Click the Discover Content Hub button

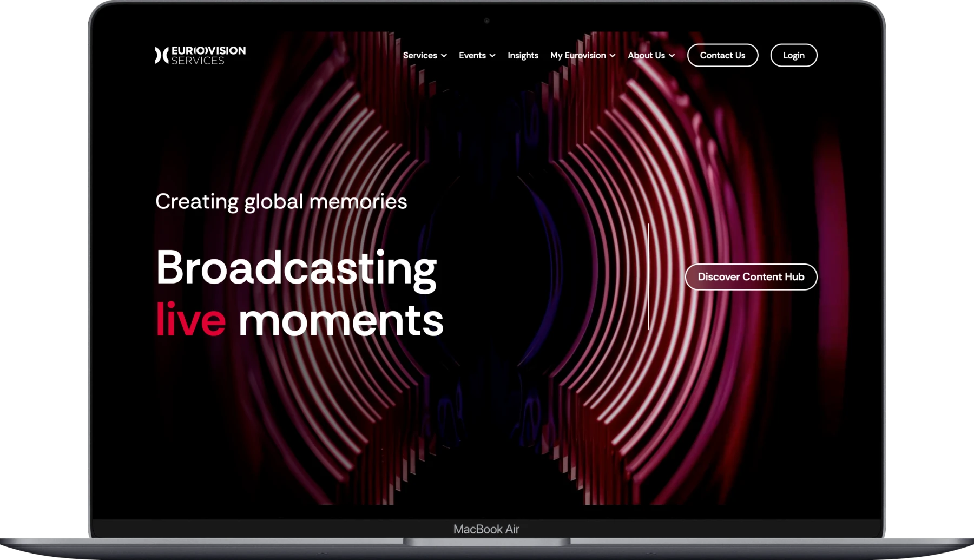[751, 276]
